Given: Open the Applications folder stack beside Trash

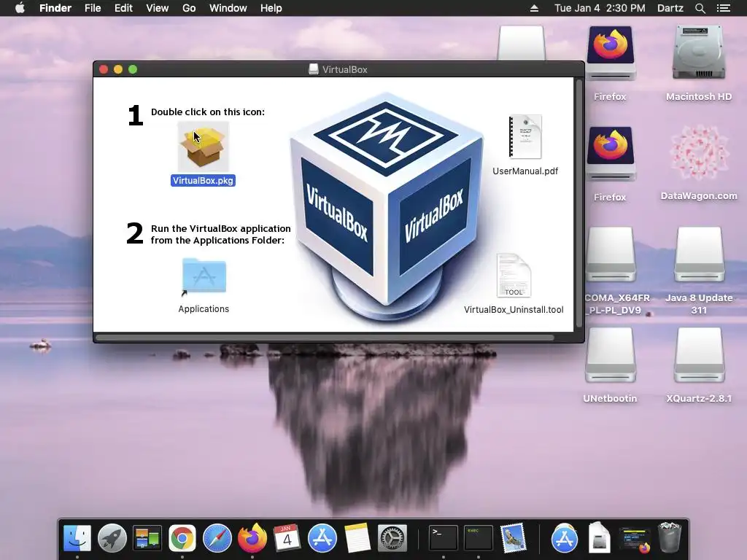Looking at the screenshot, I should tap(565, 538).
